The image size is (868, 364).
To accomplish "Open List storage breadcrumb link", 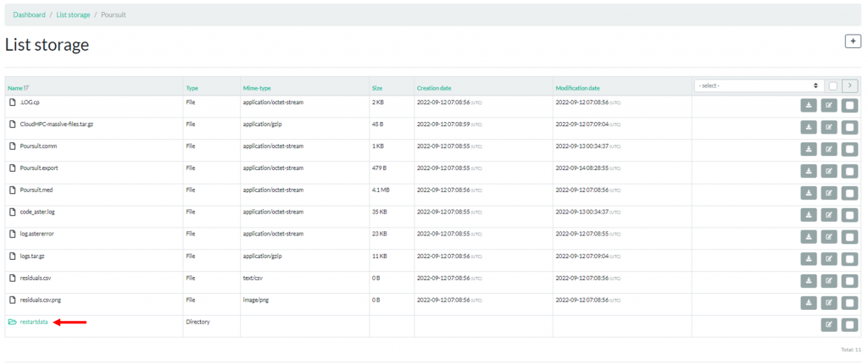I will point(73,15).
